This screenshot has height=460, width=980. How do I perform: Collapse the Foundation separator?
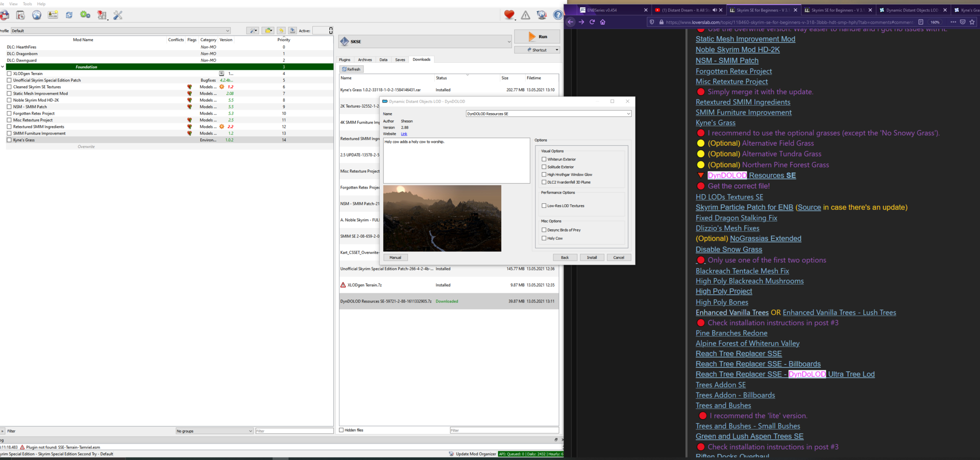point(3,67)
